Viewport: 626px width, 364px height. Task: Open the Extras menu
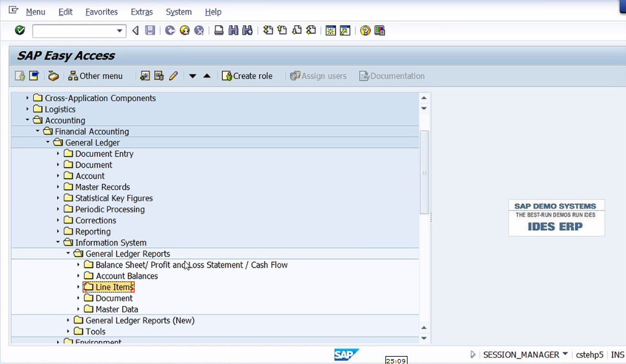[142, 12]
